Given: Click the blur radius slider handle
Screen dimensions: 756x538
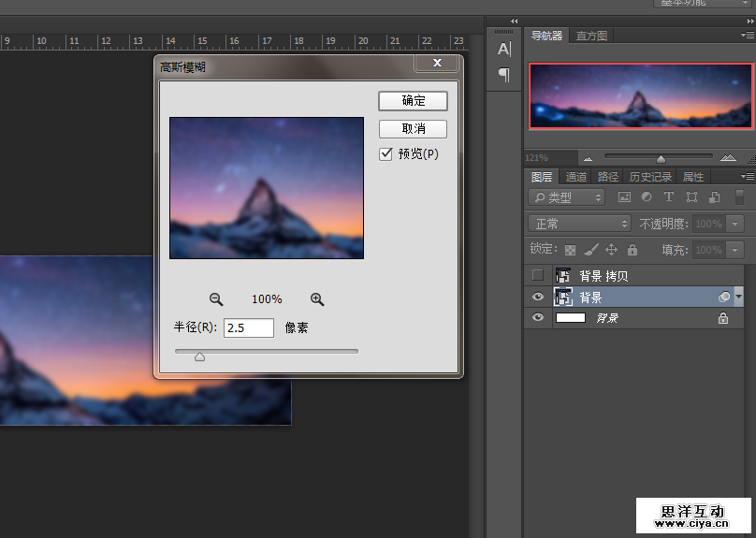Looking at the screenshot, I should pyautogui.click(x=199, y=356).
